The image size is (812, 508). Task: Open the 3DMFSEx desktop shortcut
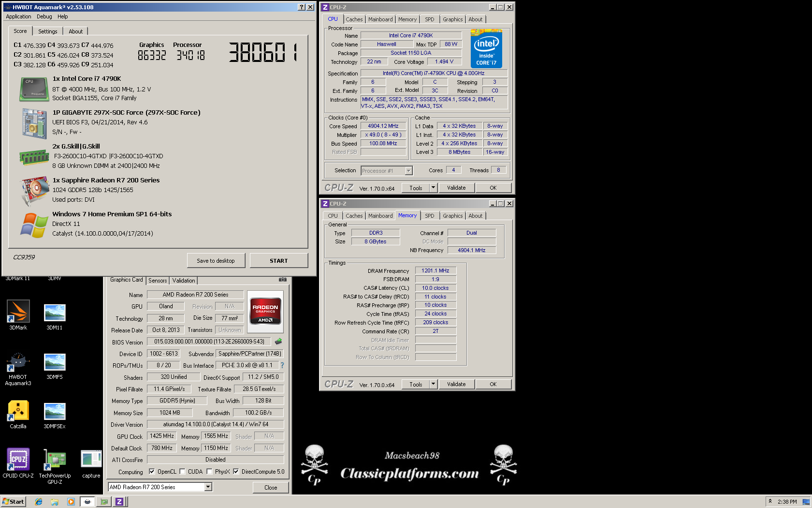pos(55,416)
